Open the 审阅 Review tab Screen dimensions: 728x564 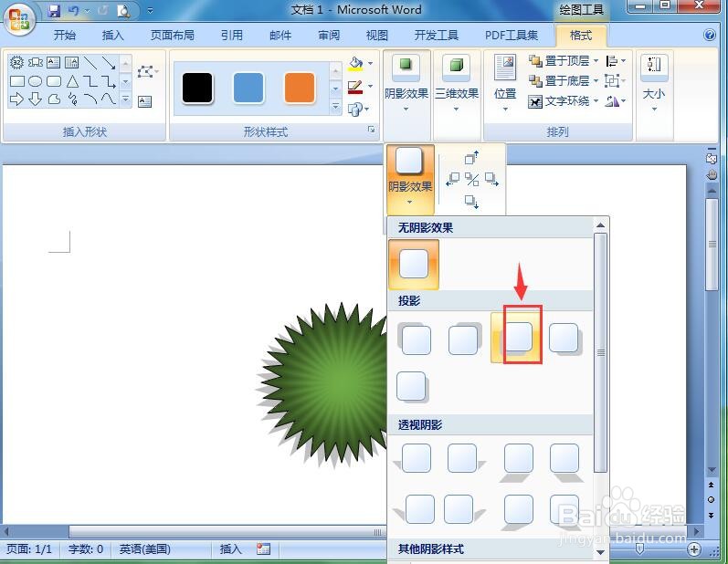[x=329, y=36]
